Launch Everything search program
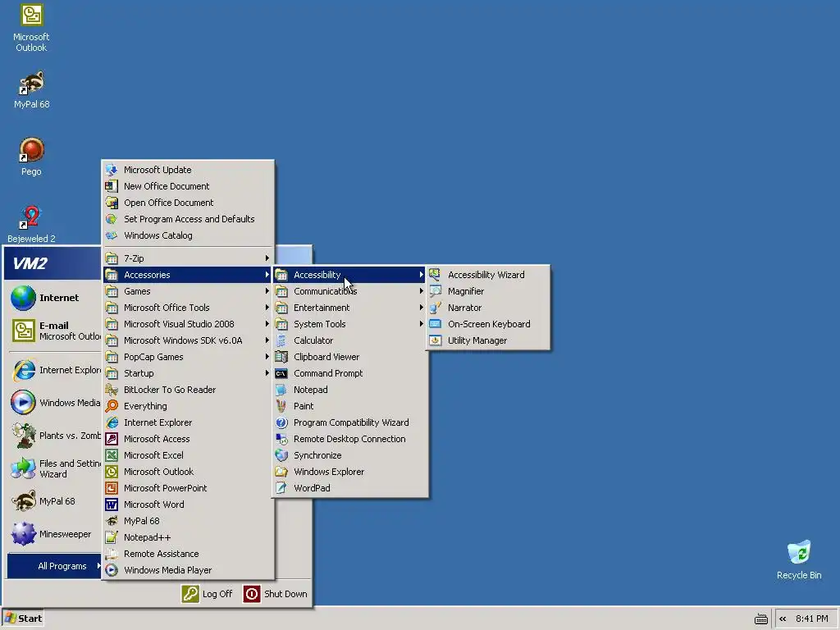Image resolution: width=840 pixels, height=630 pixels. (x=188, y=406)
